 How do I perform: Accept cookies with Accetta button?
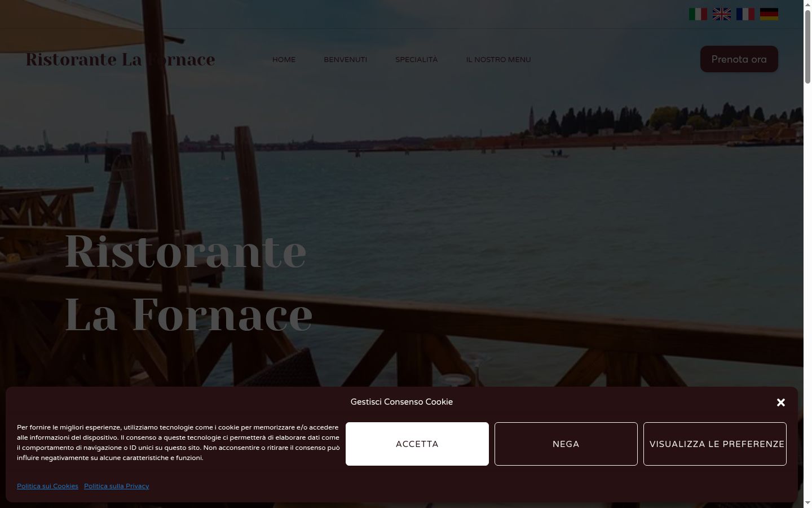(x=417, y=444)
